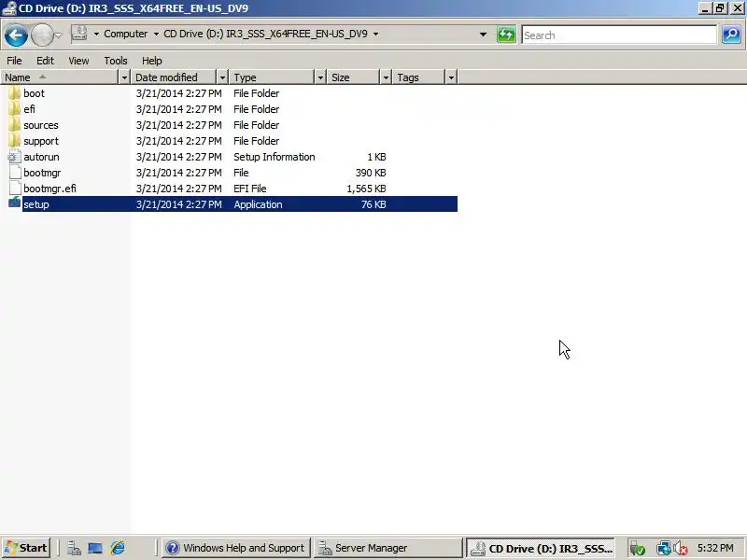Go back with the blue Back arrow
This screenshot has height=560, width=747.
pos(16,35)
